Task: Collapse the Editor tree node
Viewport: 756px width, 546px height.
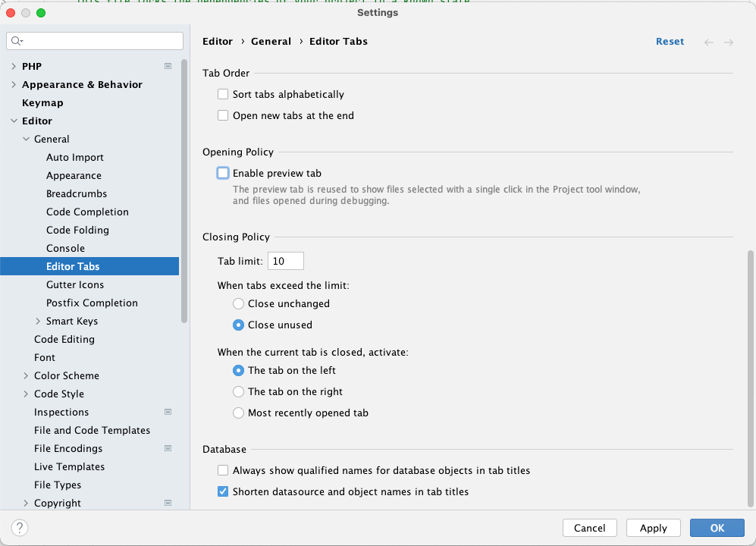Action: [14, 121]
